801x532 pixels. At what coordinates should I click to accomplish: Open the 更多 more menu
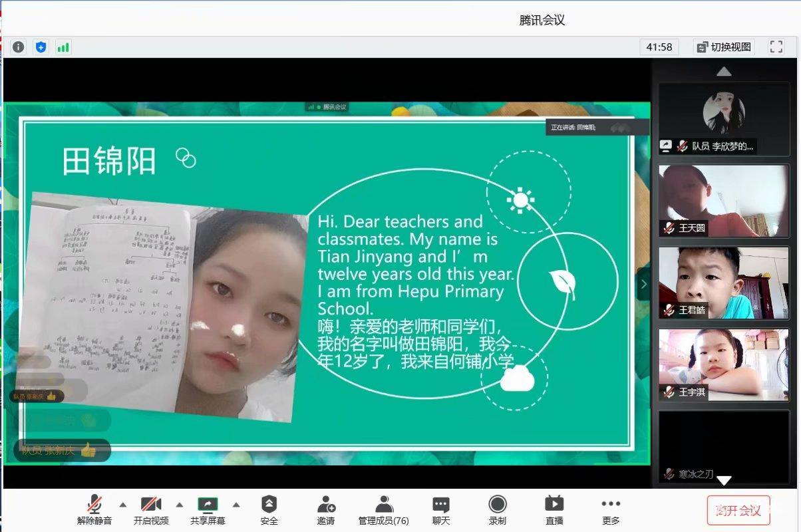pyautogui.click(x=611, y=510)
